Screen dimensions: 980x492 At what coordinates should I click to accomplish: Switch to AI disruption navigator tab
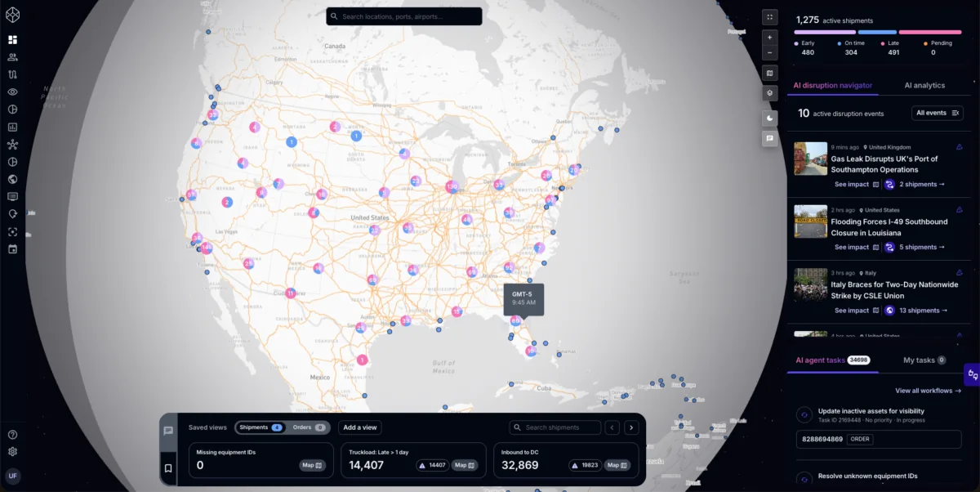[832, 85]
